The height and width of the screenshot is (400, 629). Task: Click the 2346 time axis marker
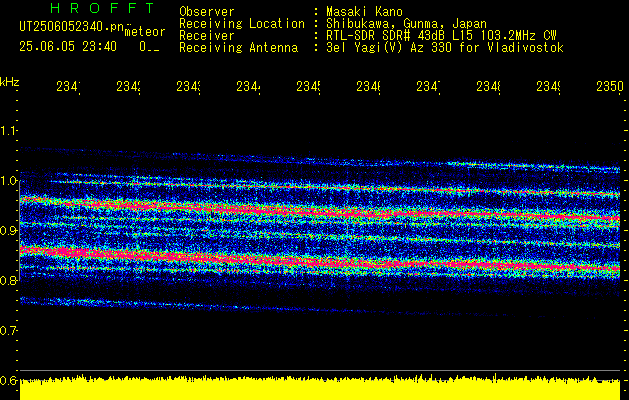tap(369, 86)
